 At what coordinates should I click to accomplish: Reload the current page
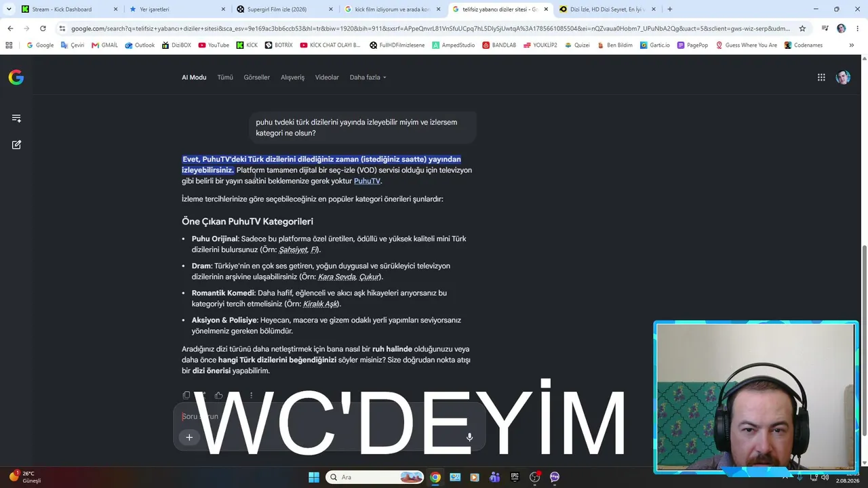(43, 28)
